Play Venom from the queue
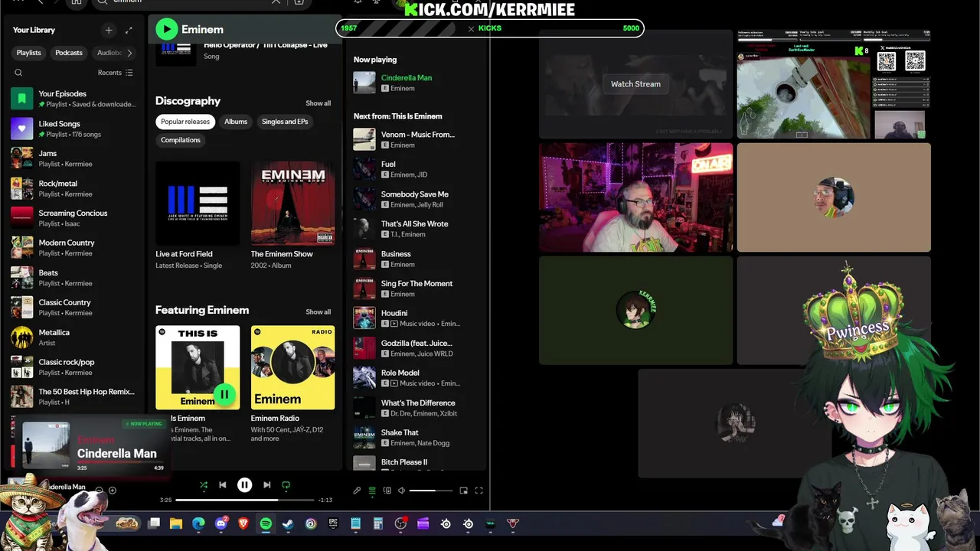This screenshot has height=551, width=980. (x=417, y=139)
